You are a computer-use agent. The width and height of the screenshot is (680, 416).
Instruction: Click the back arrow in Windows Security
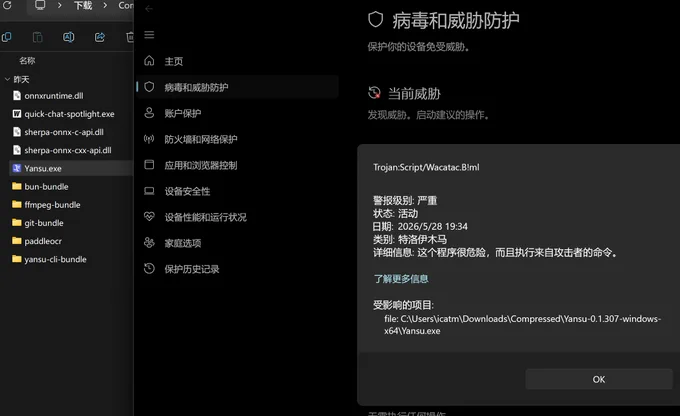point(149,9)
